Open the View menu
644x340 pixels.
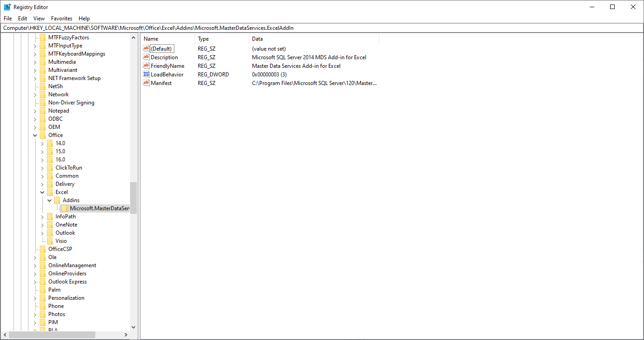click(x=39, y=19)
